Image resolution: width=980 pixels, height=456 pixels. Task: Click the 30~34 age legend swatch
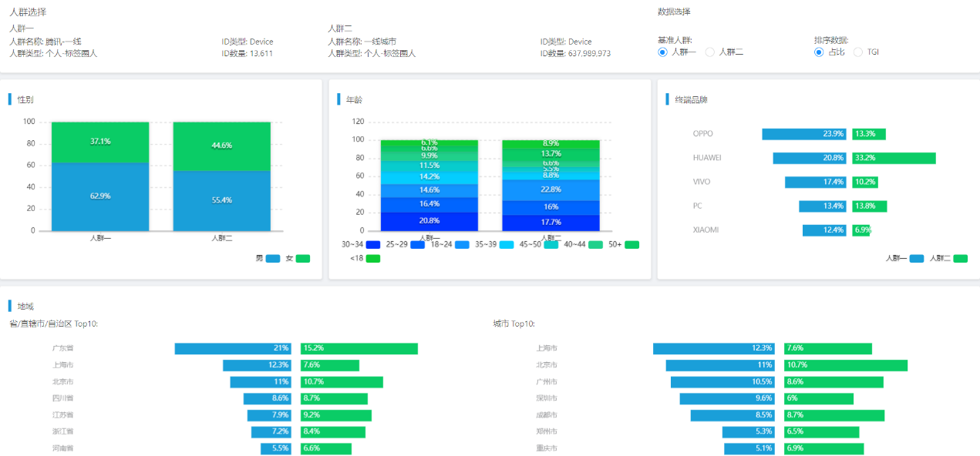373,245
